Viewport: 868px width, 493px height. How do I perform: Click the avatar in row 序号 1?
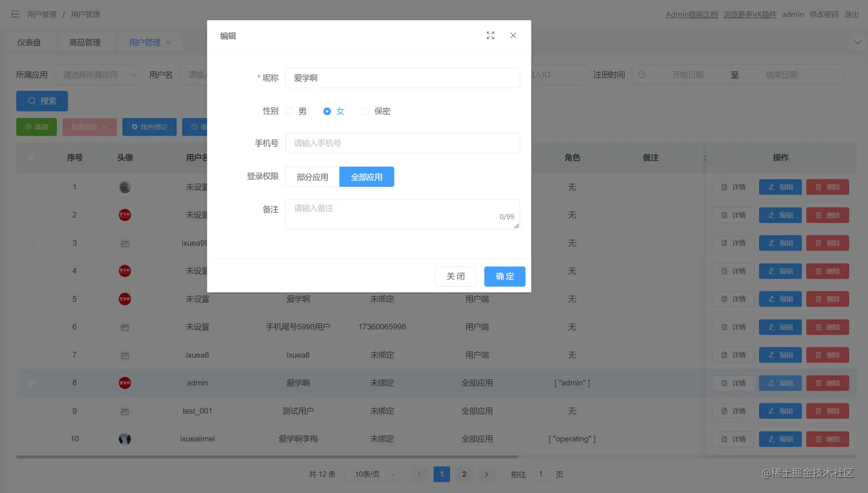(x=125, y=187)
